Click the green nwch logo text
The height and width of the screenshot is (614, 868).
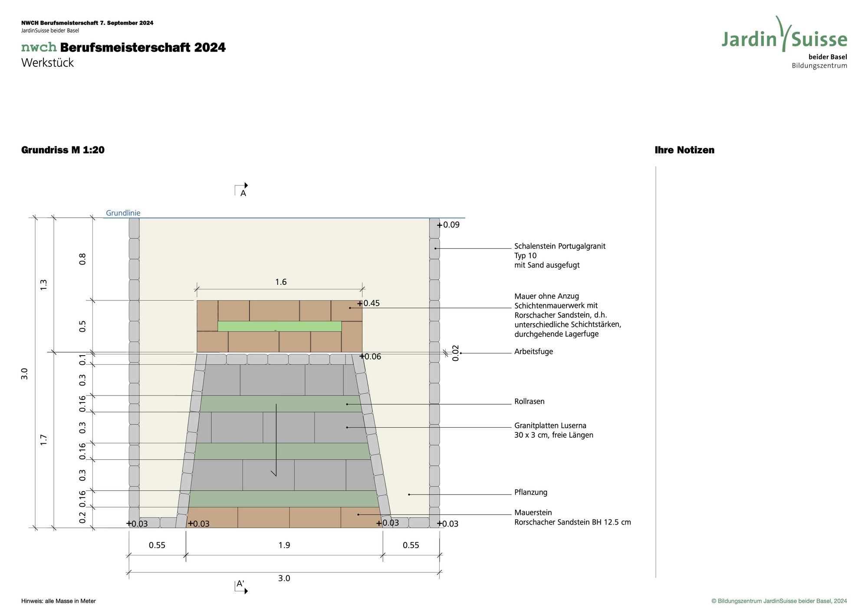39,47
